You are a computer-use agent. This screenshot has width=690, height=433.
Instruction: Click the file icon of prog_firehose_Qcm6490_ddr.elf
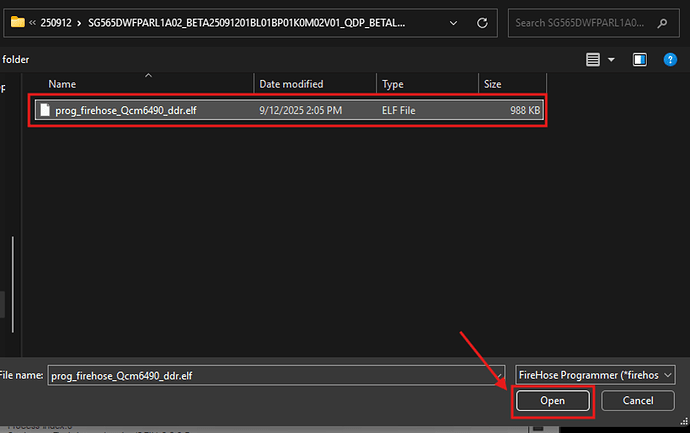(x=45, y=110)
